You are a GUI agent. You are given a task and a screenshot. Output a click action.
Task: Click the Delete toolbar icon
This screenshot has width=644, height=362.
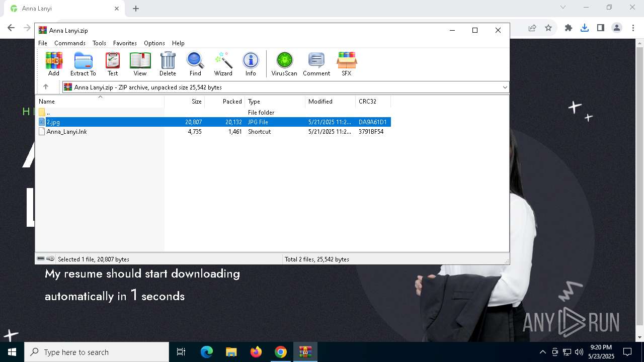(x=168, y=64)
